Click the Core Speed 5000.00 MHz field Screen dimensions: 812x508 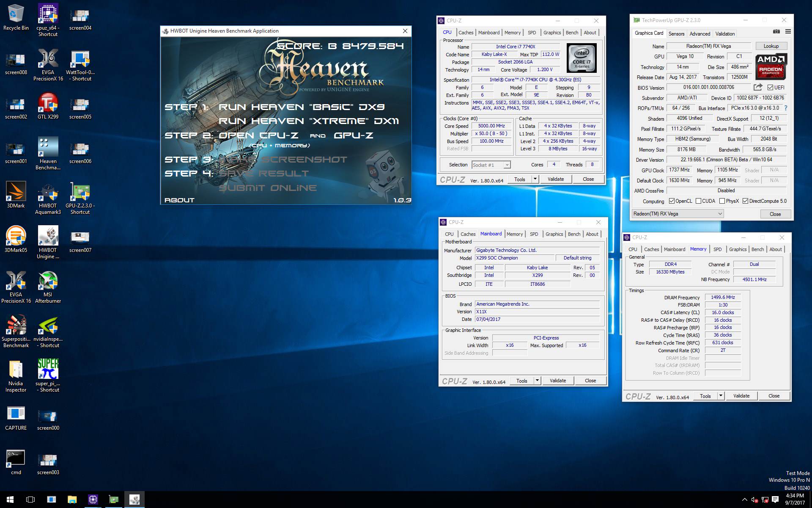pos(491,126)
